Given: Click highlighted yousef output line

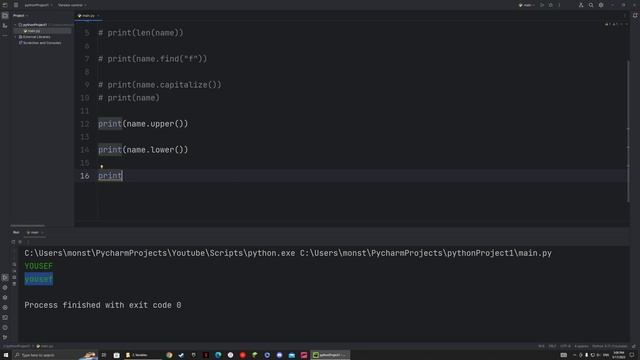Looking at the screenshot, I should 38,279.
